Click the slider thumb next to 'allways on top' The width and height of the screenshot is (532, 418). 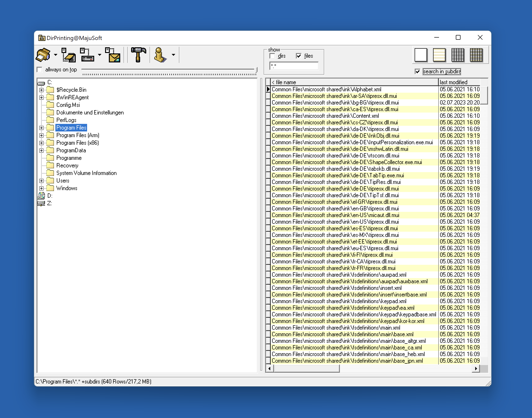(x=256, y=70)
